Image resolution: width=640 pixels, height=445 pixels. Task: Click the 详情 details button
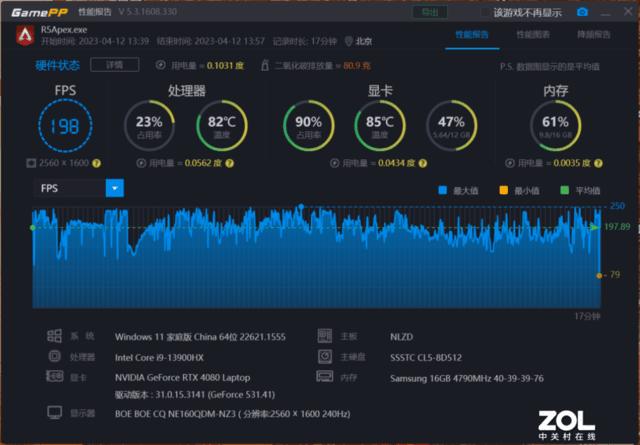pyautogui.click(x=115, y=65)
